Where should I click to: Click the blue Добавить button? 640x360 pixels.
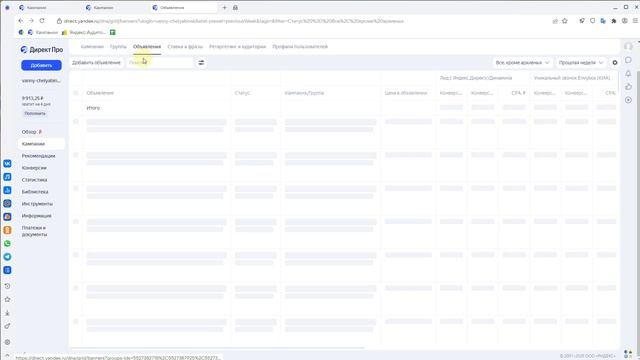click(x=42, y=65)
